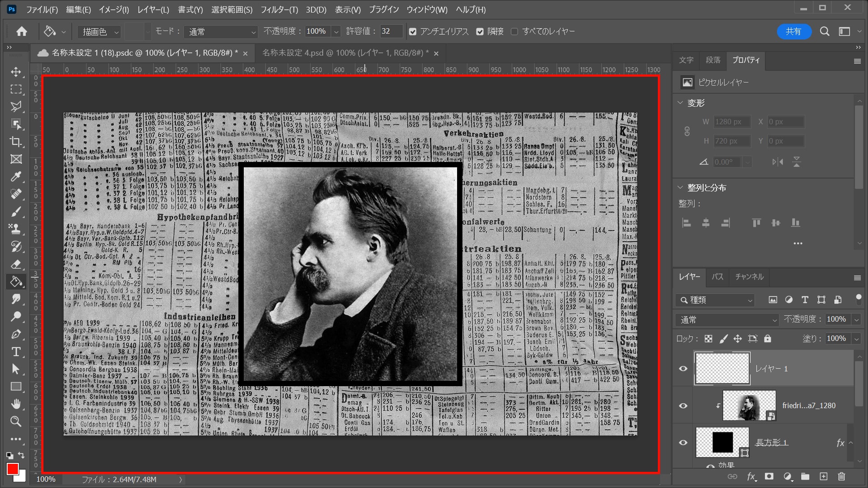The image size is (868, 488).
Task: Select the History Brush tool
Action: click(x=16, y=247)
